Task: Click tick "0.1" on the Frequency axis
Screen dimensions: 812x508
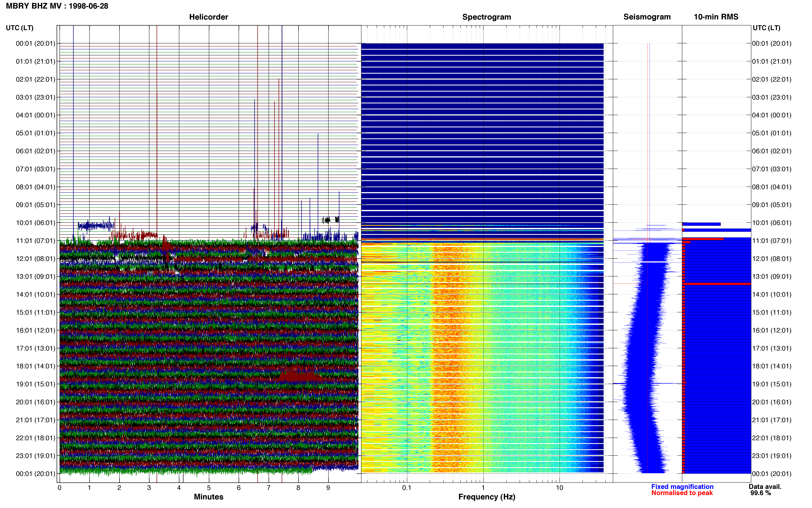Action: 407,488
